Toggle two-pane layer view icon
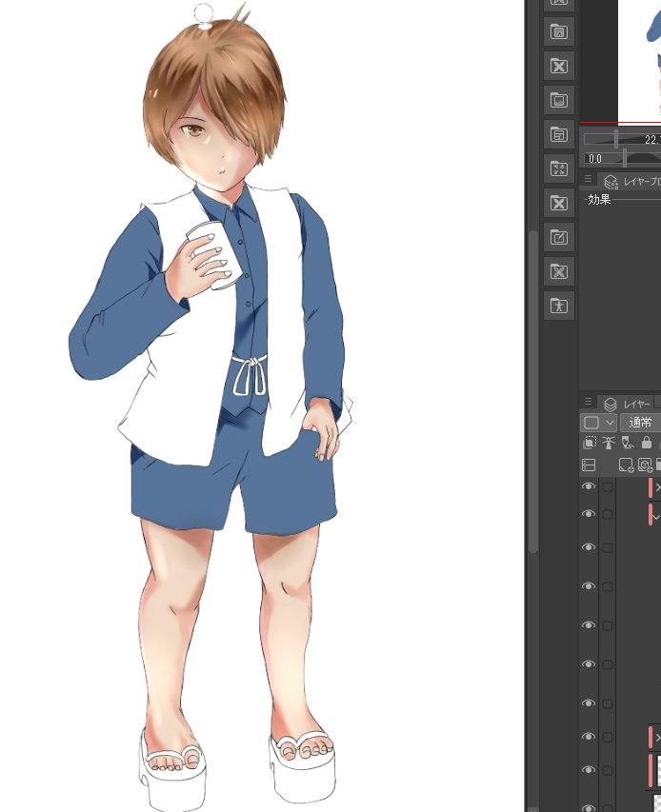The width and height of the screenshot is (661, 812). pos(589,465)
